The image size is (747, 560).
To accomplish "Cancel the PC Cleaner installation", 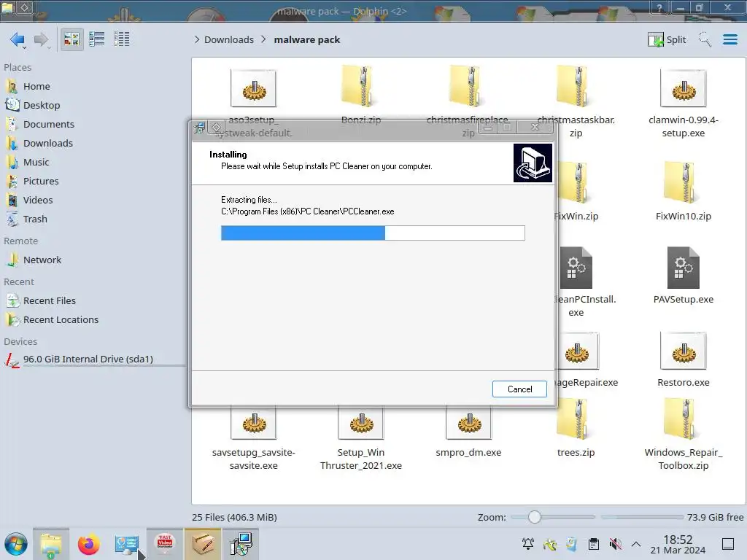I will click(519, 389).
